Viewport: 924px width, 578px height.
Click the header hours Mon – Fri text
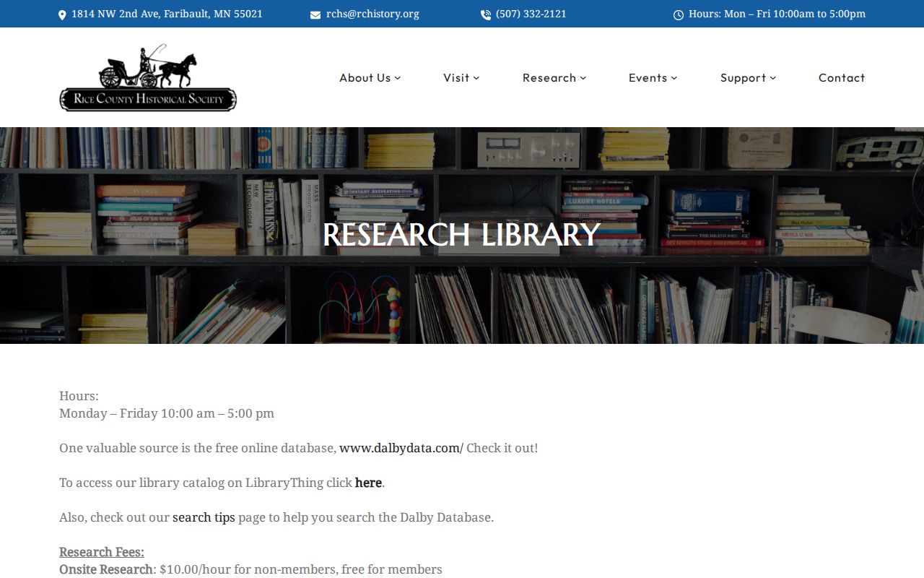click(x=777, y=14)
